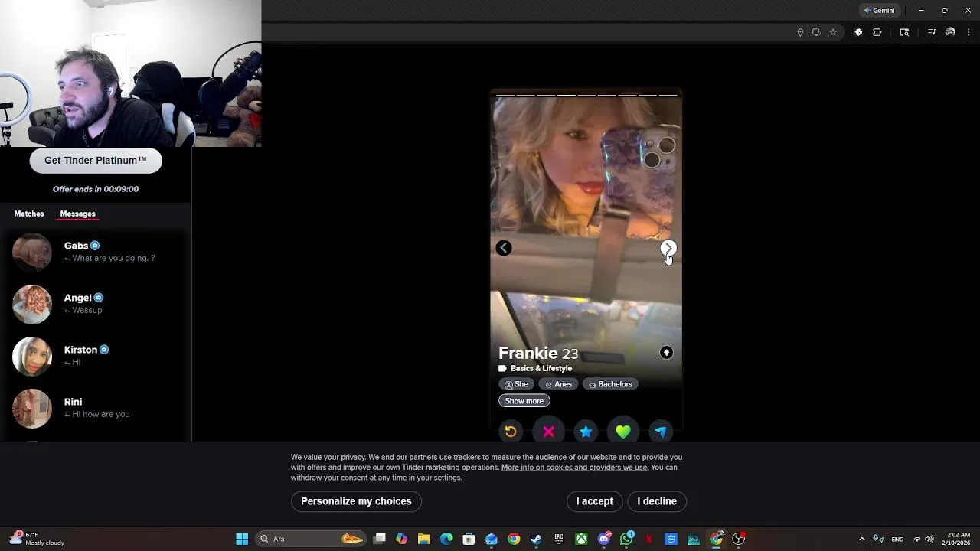Click Get Tinder Platinum button
980x551 pixels.
coord(96,161)
